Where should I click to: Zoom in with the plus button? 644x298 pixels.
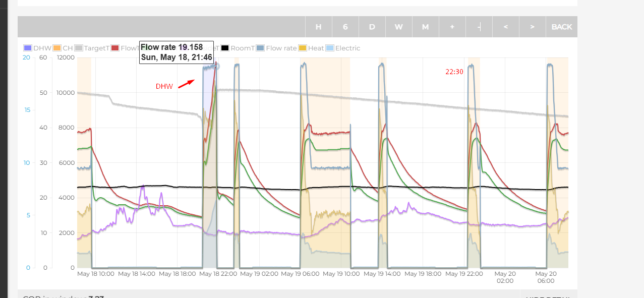pos(452,27)
